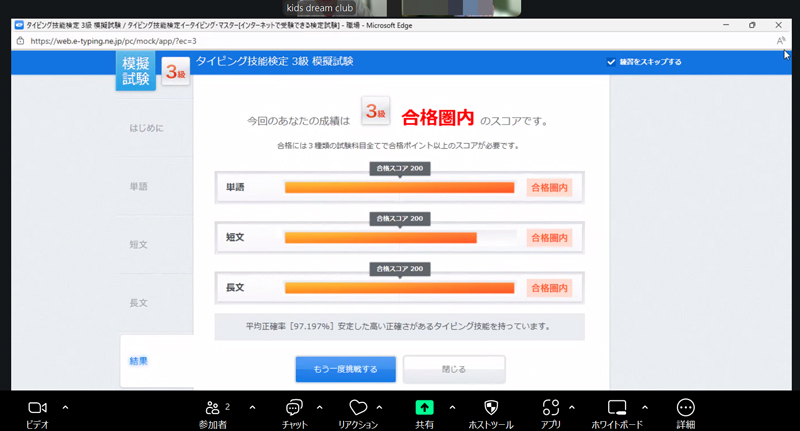Open more details (詳細) ellipsis icon
The image size is (800, 431).
pyautogui.click(x=686, y=408)
